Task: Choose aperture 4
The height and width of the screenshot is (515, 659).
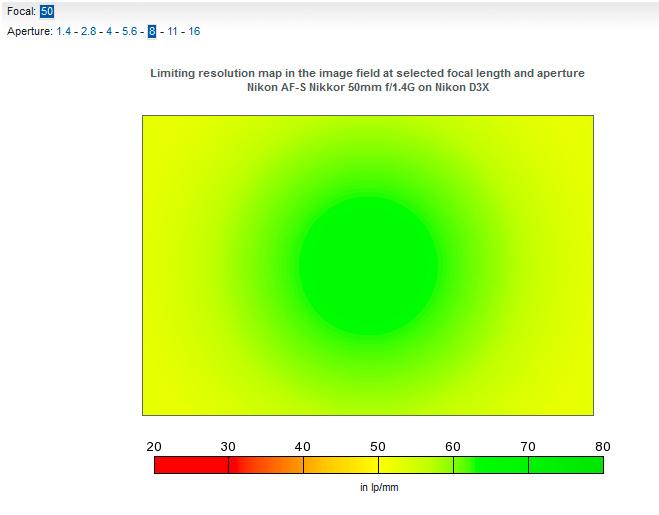Action: click(109, 32)
